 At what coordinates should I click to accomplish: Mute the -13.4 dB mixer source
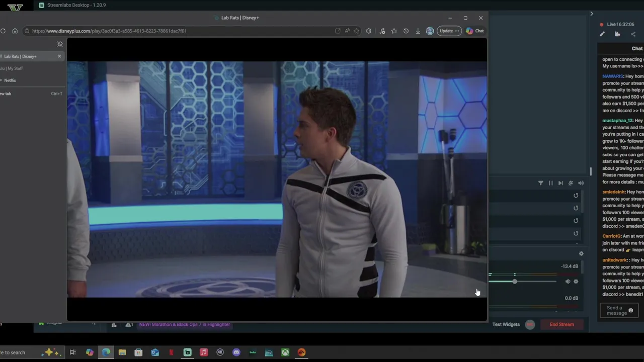(x=568, y=282)
